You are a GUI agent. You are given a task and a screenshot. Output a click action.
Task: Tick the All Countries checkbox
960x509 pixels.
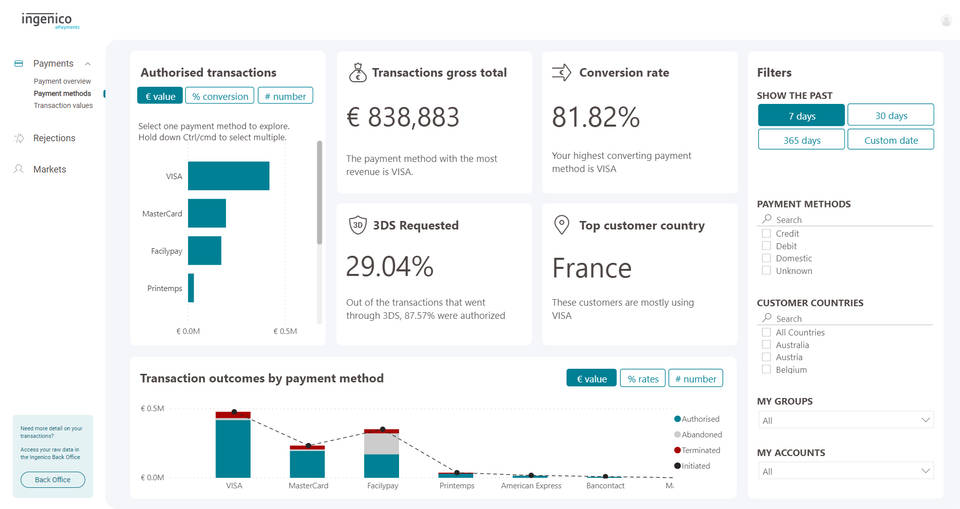click(x=766, y=332)
